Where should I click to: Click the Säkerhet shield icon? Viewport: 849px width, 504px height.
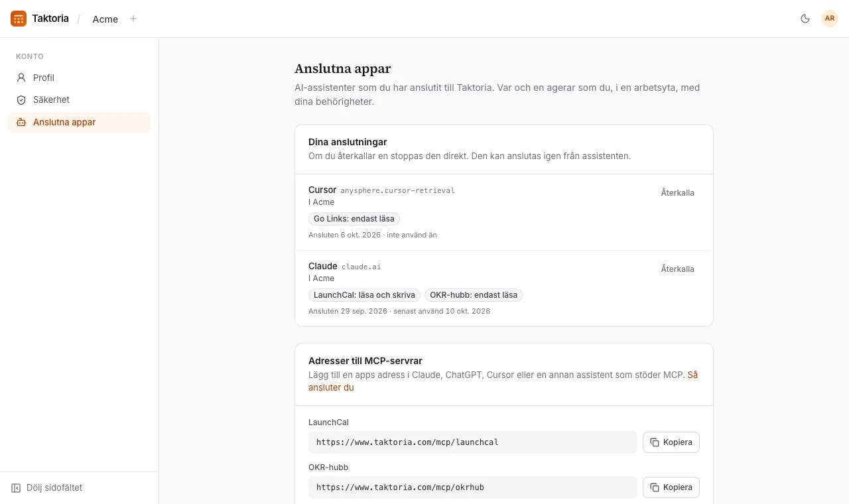coord(21,99)
